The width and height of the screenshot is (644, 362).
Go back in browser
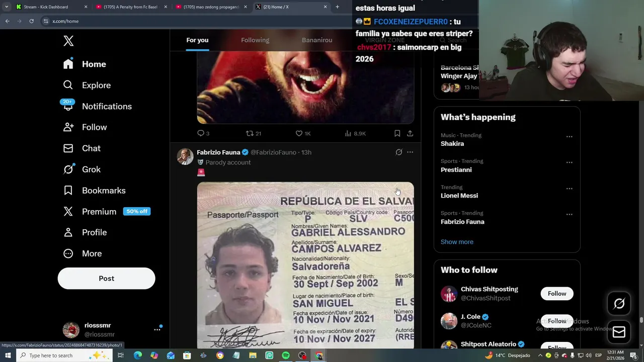tap(8, 21)
